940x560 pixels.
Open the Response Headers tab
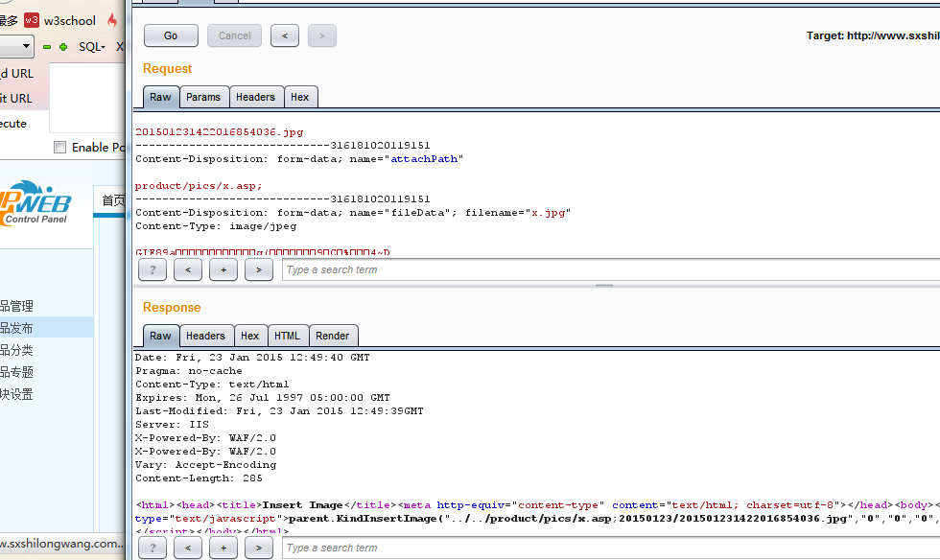tap(205, 336)
